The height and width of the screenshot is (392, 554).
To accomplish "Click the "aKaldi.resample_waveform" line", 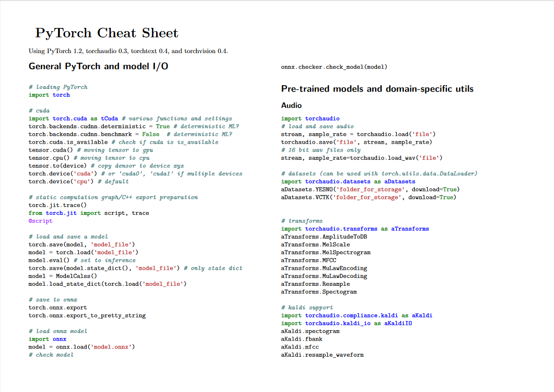I will (x=322, y=355).
